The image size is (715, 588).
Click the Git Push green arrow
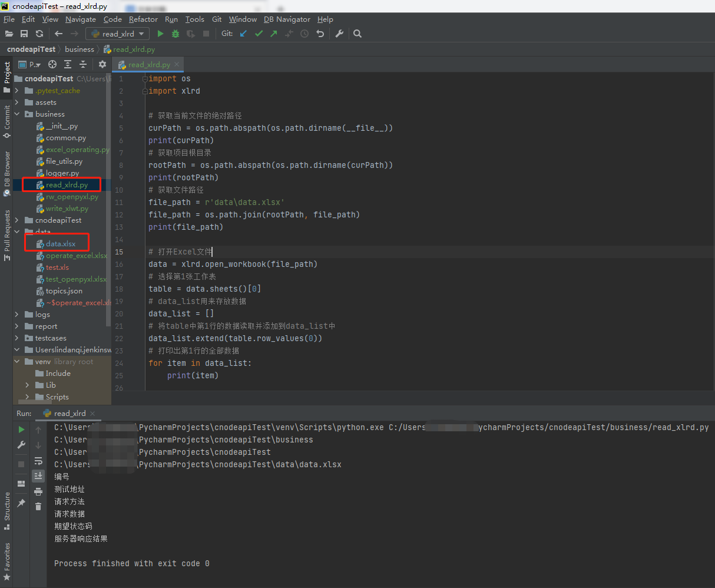(x=274, y=34)
